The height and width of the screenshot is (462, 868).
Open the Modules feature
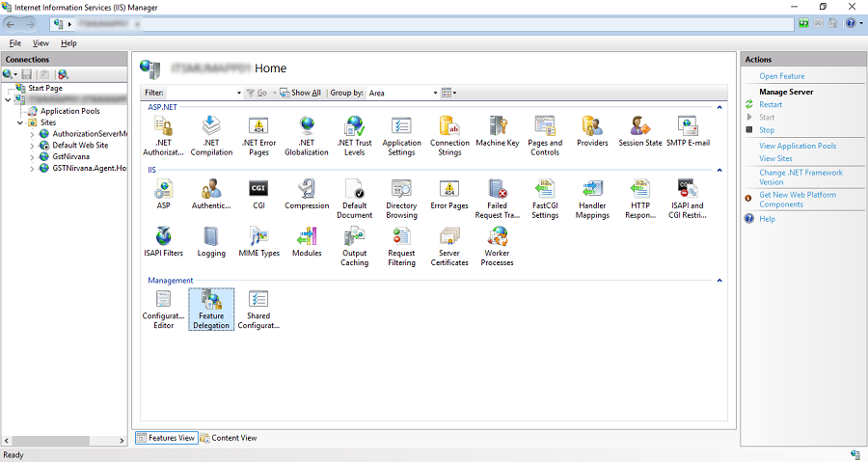tap(307, 242)
